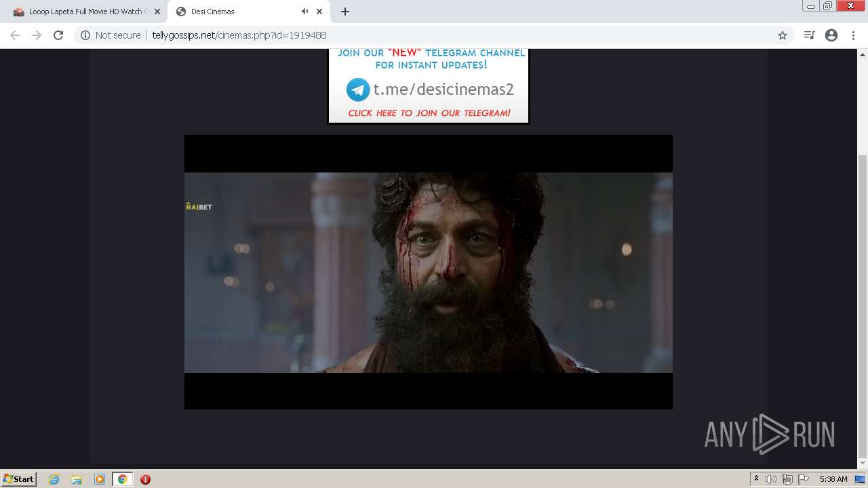Focus the address bar URL field
The height and width of the screenshot is (488, 868).
[434, 35]
